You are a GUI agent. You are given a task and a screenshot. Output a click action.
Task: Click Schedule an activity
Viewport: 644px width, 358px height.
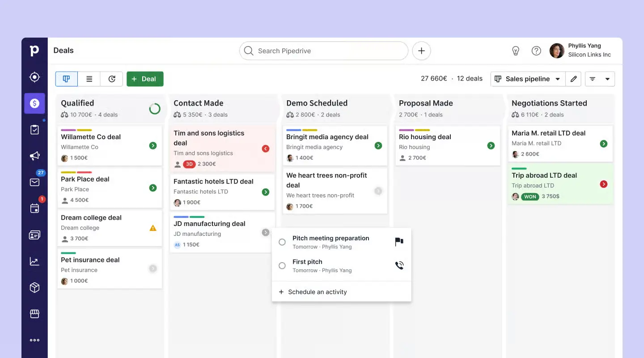point(313,292)
